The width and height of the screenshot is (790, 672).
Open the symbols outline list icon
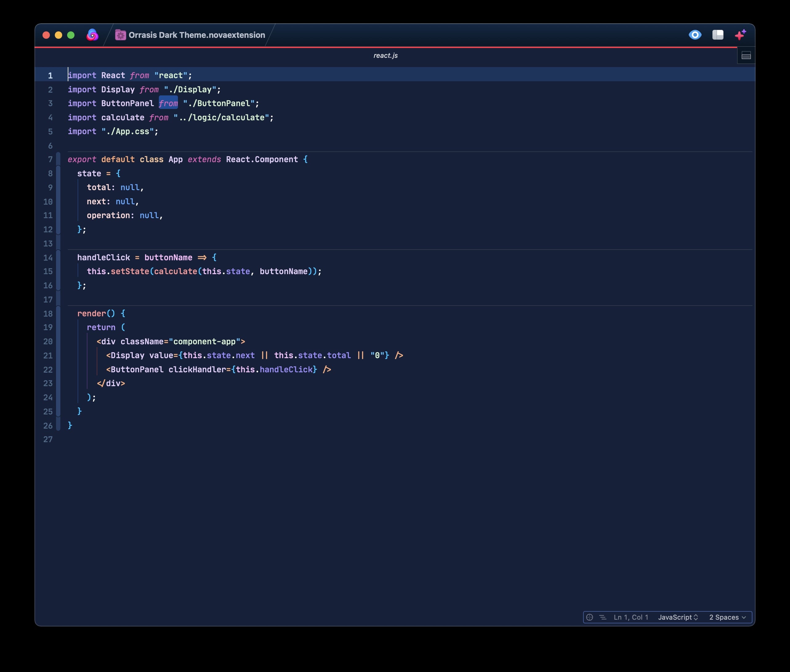(x=603, y=617)
